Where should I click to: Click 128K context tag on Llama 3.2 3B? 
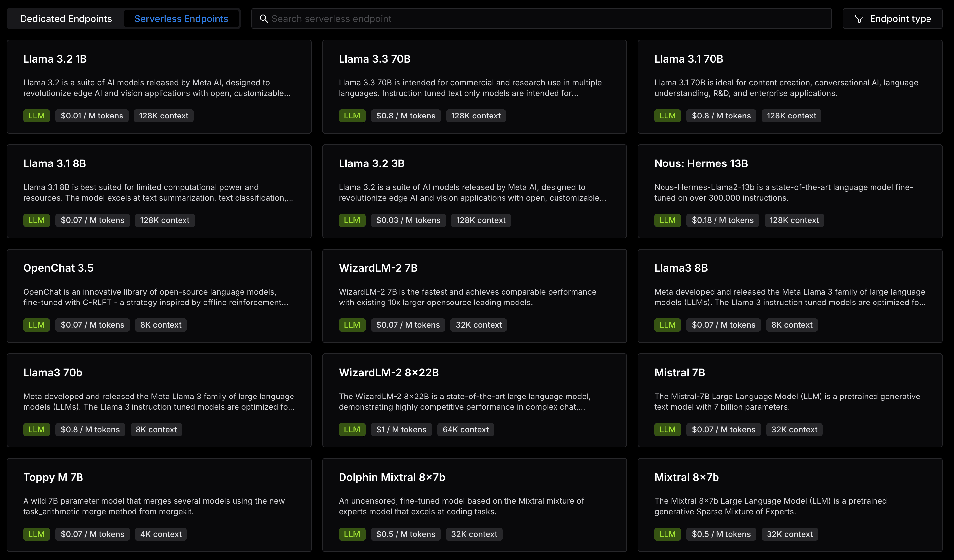[x=481, y=220]
